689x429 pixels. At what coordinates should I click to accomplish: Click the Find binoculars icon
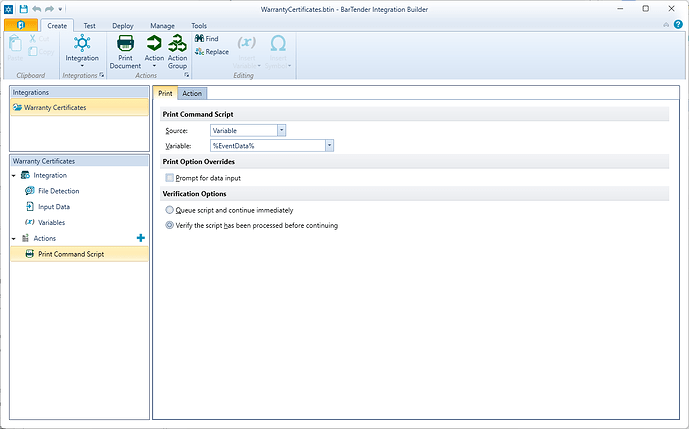pos(199,39)
